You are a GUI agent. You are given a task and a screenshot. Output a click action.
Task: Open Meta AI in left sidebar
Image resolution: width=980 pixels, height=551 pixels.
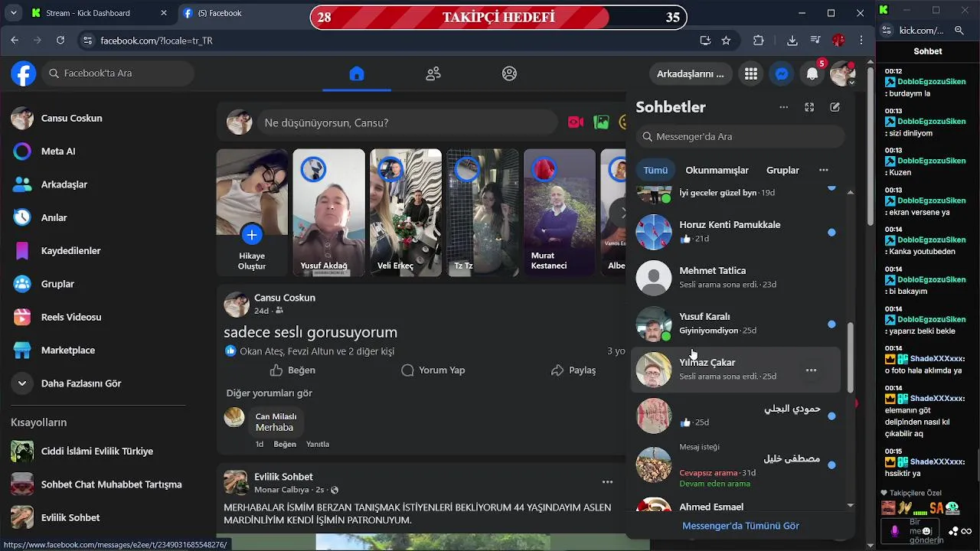click(x=98, y=151)
